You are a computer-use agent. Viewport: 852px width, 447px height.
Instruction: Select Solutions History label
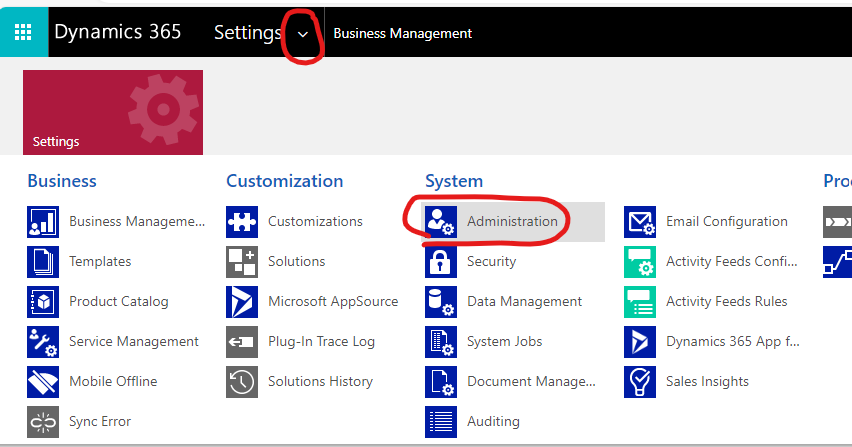321,382
